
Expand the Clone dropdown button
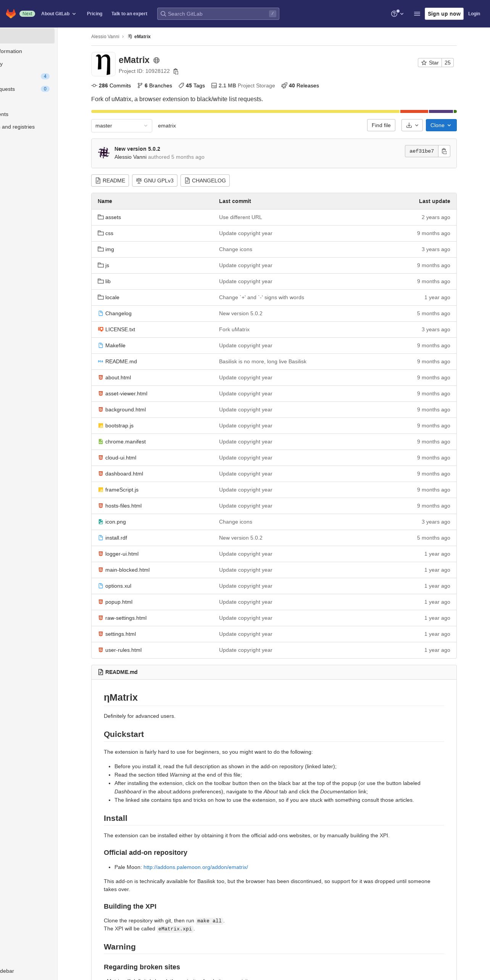[x=441, y=125]
